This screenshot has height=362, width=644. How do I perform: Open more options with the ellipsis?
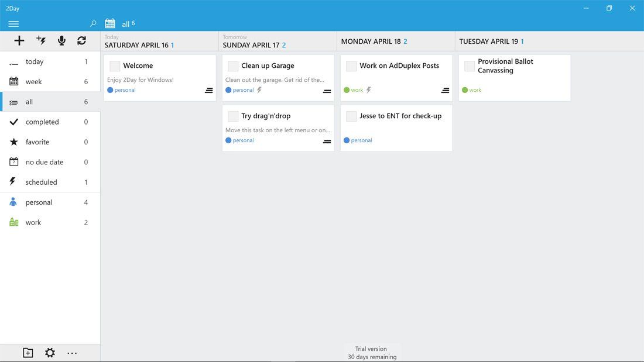click(x=72, y=353)
